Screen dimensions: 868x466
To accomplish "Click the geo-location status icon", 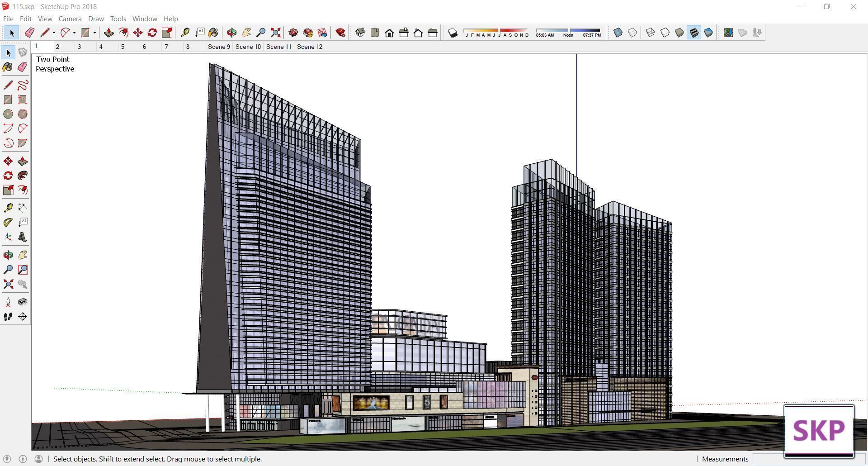I will tap(7, 459).
